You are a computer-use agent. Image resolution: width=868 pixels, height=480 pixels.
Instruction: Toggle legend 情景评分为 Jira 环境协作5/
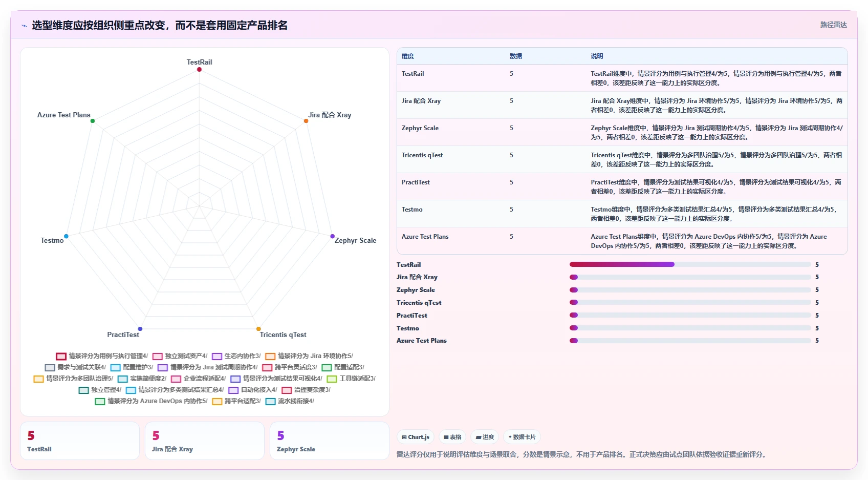(309, 356)
